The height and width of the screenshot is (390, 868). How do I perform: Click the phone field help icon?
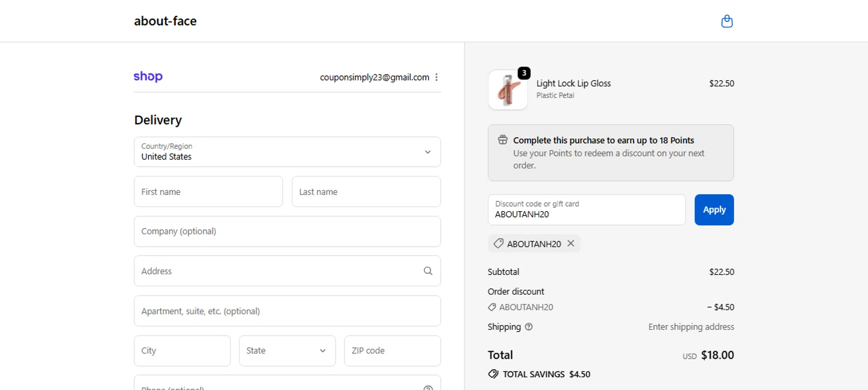click(428, 388)
